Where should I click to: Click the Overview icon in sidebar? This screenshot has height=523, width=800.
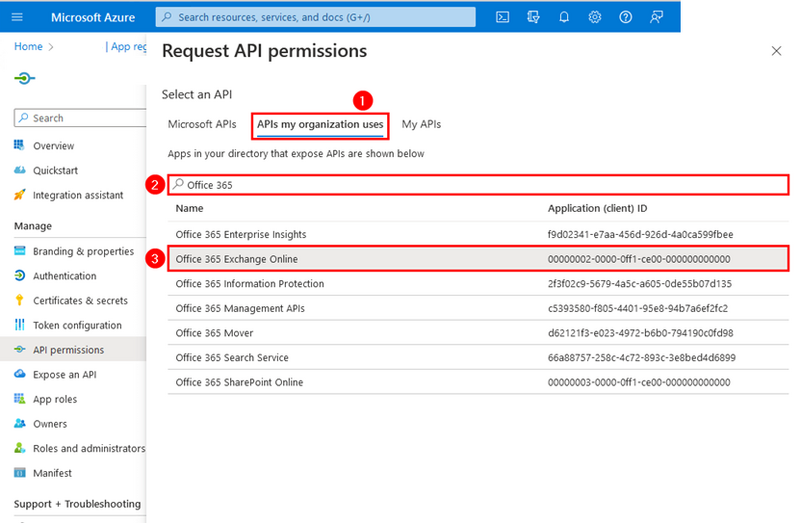coord(19,145)
